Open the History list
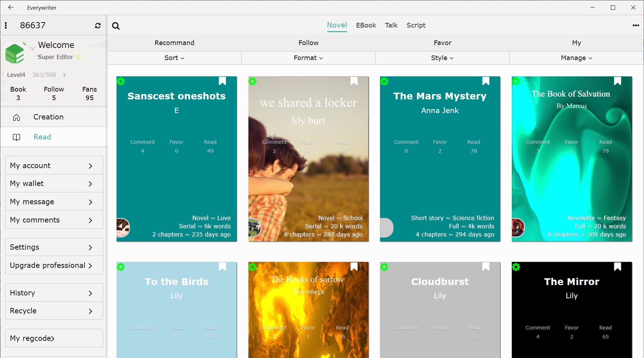Viewport: 644px width, 358px height. 54,293
